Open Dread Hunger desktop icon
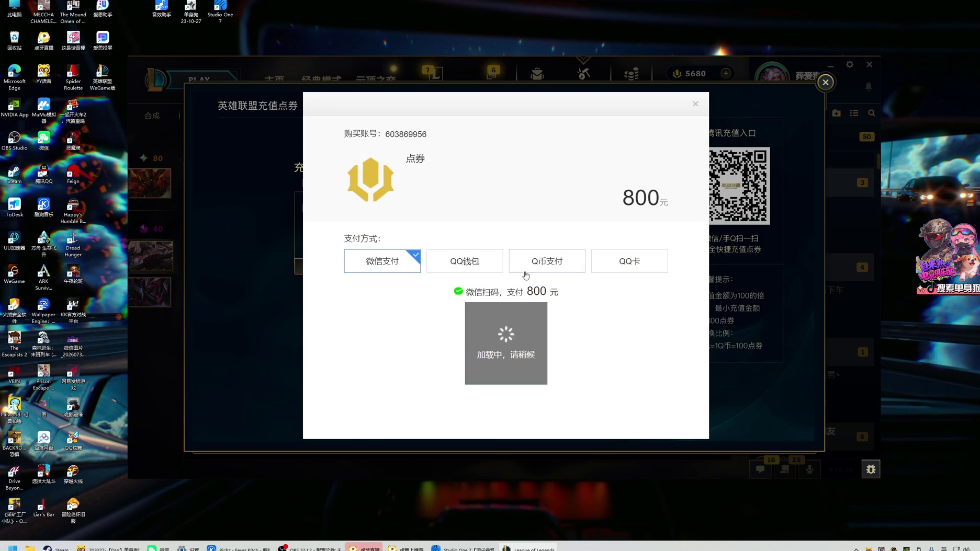Image resolution: width=980 pixels, height=551 pixels. pos(73,244)
